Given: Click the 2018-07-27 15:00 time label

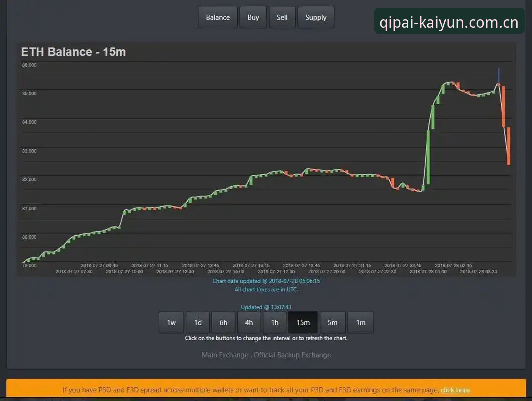Looking at the screenshot, I should click(226, 271).
